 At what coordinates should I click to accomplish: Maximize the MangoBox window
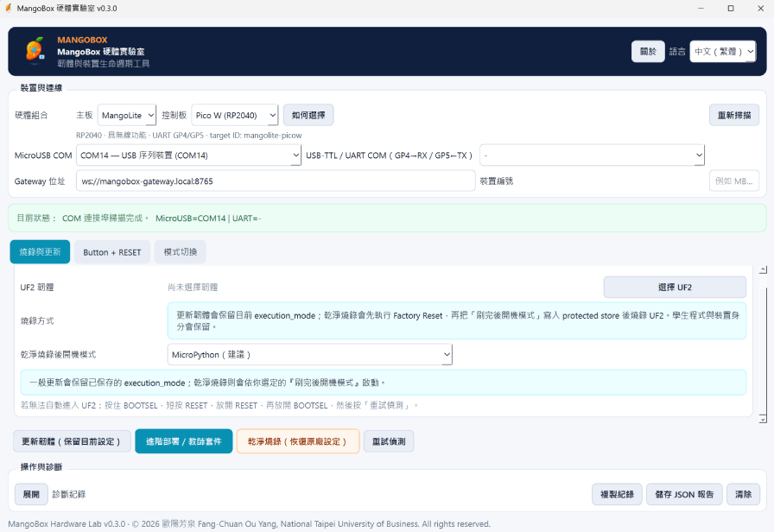(x=731, y=9)
